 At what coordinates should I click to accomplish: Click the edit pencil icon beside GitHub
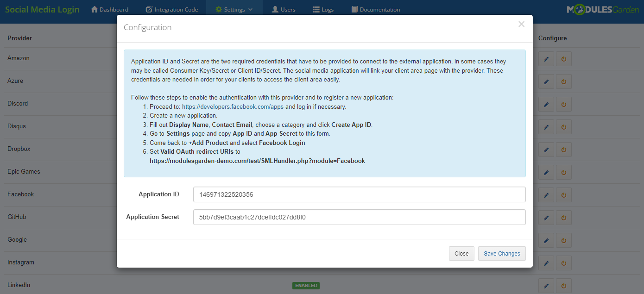click(546, 217)
